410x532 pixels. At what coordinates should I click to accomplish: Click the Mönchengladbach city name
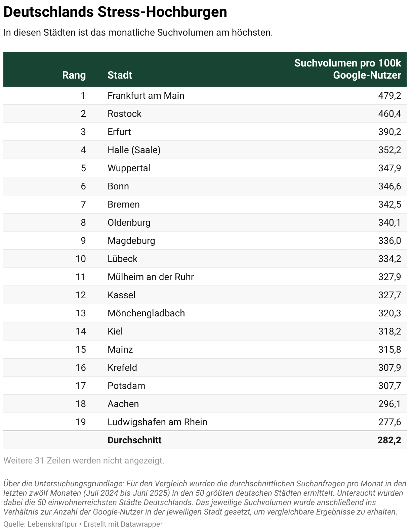[x=146, y=313]
